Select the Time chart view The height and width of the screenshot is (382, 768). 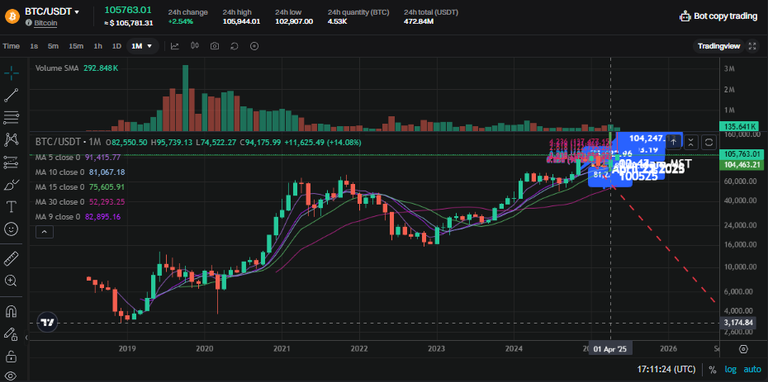point(11,46)
